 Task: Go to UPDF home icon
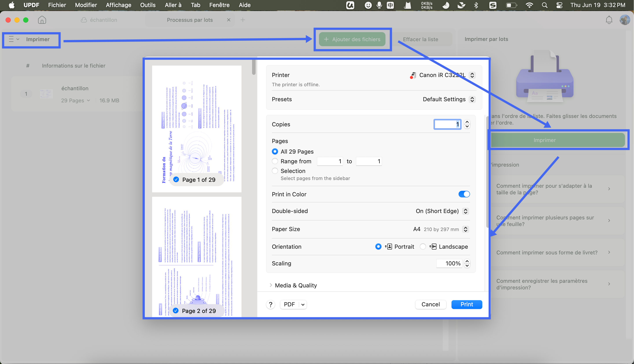pos(42,20)
